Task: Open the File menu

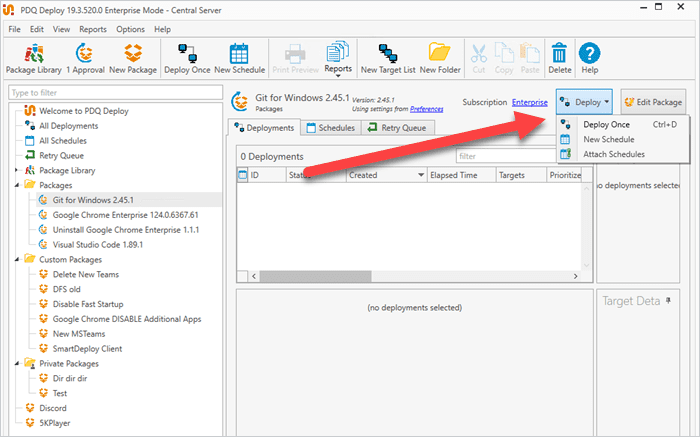Action: 14,29
